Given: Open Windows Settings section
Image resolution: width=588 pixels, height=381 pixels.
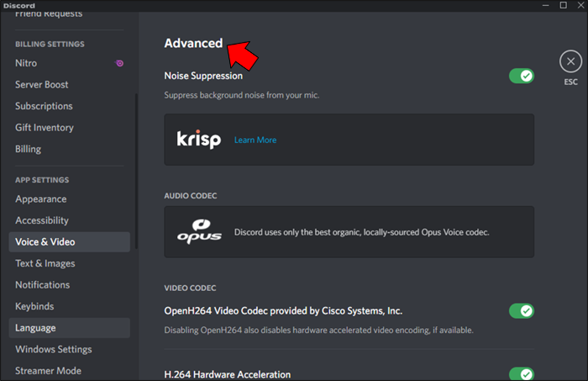Looking at the screenshot, I should [x=54, y=349].
